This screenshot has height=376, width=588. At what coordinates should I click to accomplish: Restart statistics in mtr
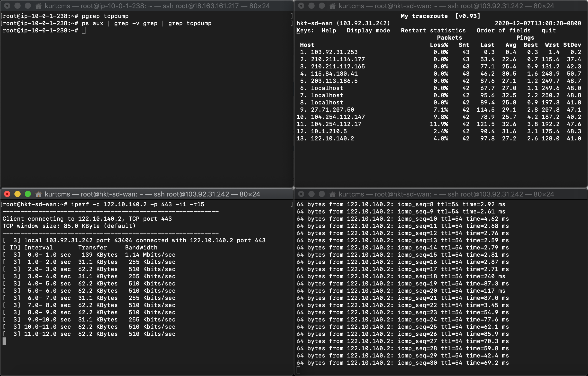pyautogui.click(x=433, y=30)
